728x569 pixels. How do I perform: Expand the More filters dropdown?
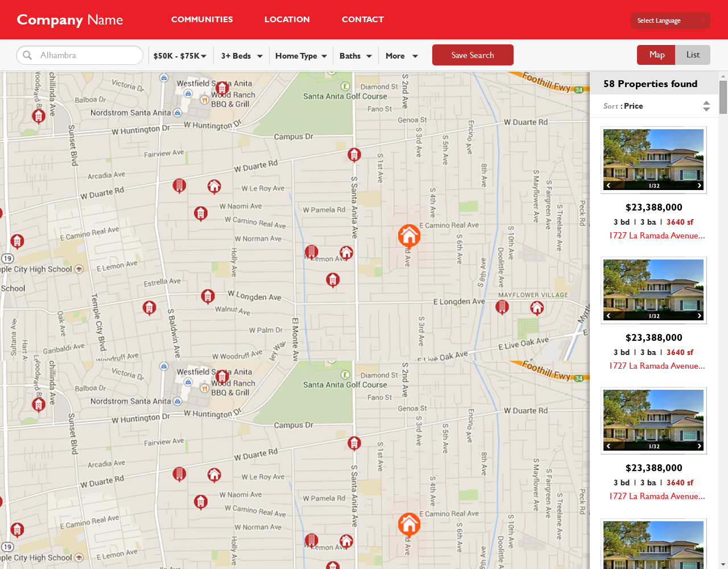point(402,56)
